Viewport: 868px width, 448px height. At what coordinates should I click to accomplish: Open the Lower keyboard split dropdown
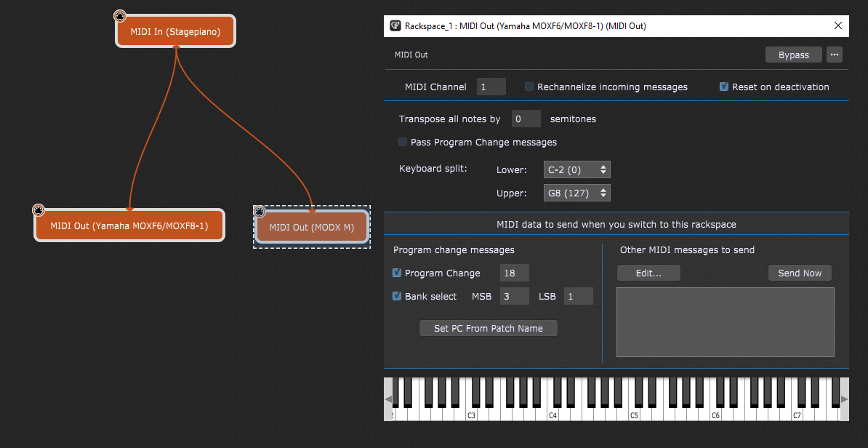point(576,169)
